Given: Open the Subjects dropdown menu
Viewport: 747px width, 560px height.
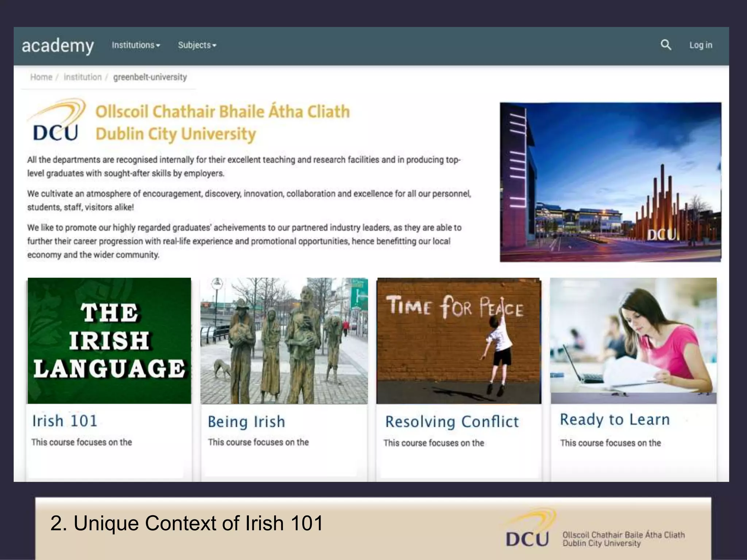Looking at the screenshot, I should (197, 45).
